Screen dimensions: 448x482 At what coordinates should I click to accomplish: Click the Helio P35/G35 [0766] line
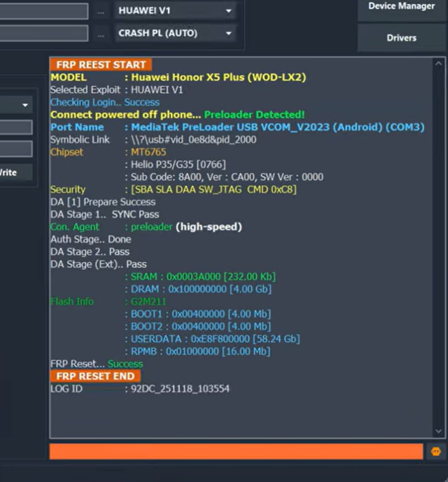pyautogui.click(x=175, y=164)
